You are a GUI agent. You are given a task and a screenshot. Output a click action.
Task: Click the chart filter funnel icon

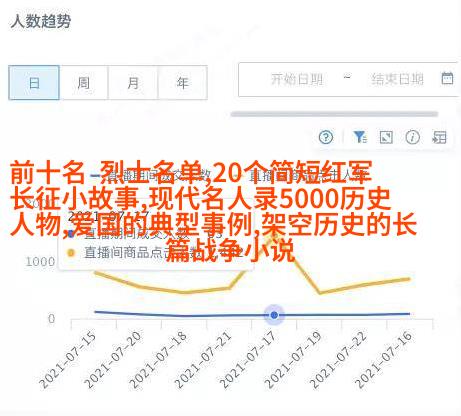click(x=359, y=137)
